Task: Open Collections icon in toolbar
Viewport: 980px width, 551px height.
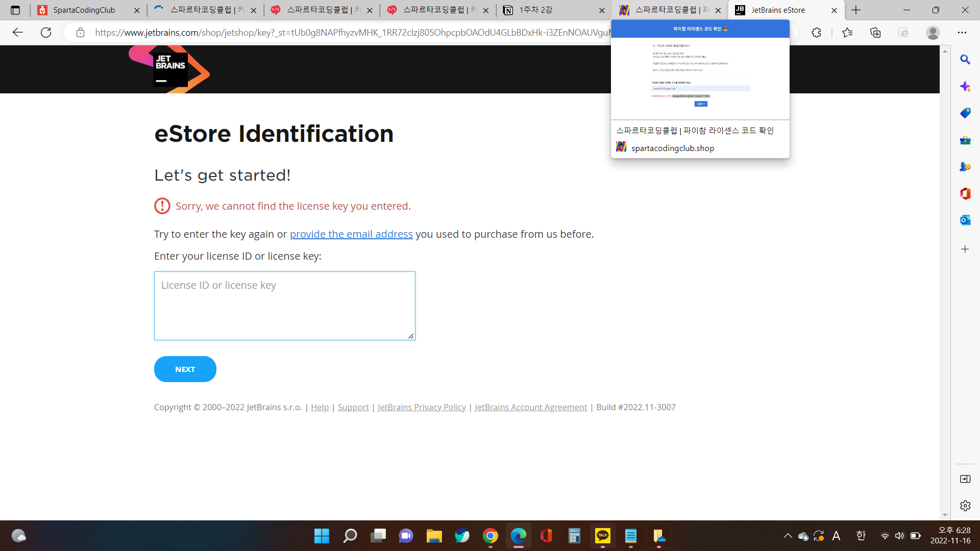Action: [875, 33]
